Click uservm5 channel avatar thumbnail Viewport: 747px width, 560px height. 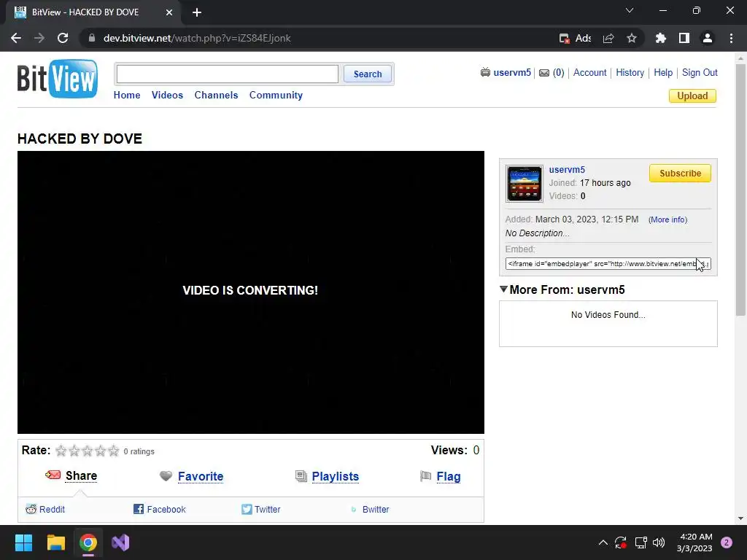[x=524, y=184]
